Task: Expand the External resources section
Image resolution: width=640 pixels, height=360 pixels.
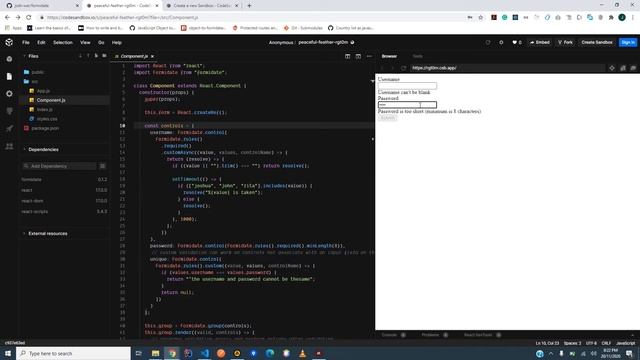Action: [x=48, y=233]
